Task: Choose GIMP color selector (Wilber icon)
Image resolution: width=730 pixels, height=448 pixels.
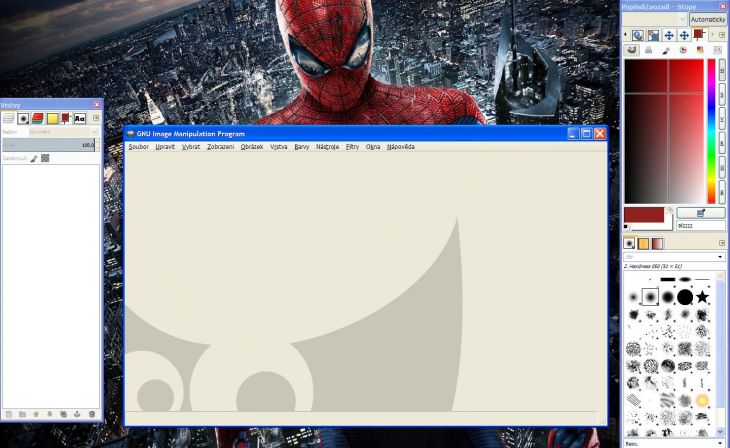Action: [632, 50]
